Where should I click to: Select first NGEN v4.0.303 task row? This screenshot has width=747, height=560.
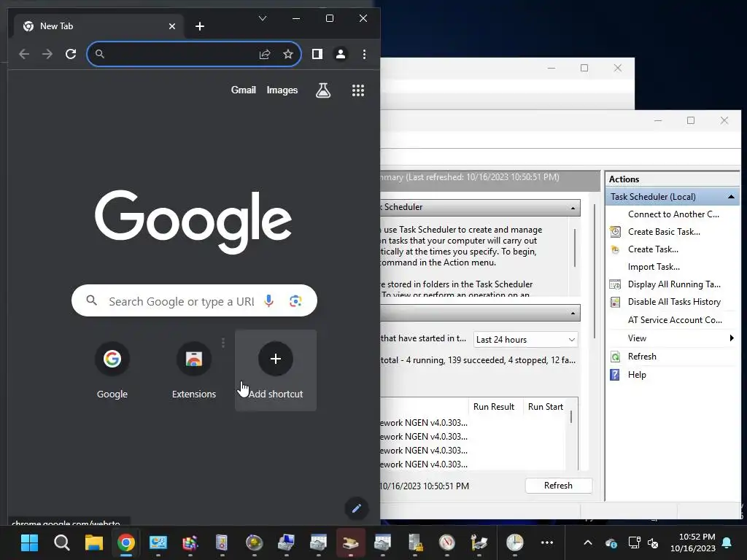pos(424,423)
